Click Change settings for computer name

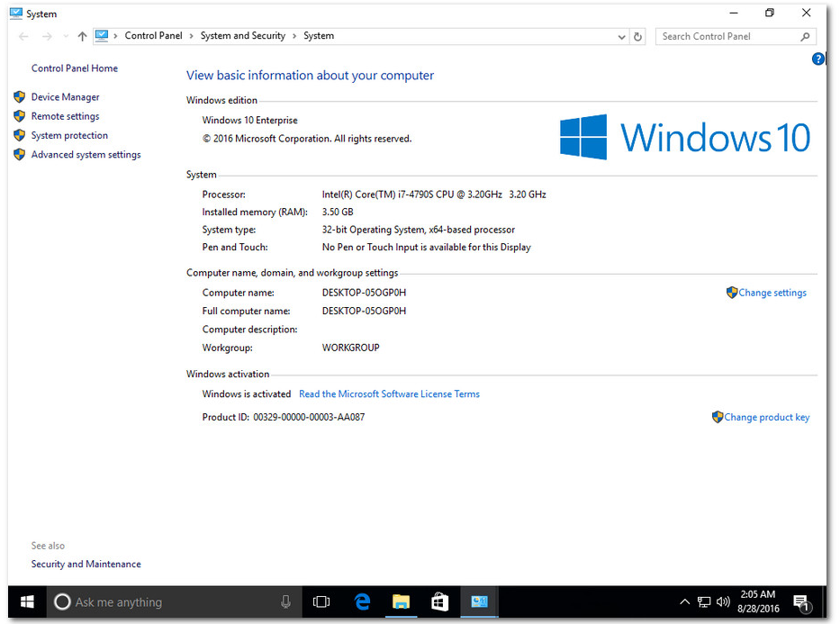click(x=772, y=293)
